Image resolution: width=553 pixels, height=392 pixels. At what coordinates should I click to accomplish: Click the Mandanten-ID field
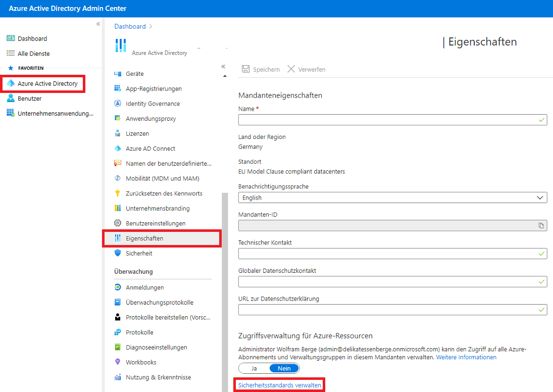tap(392, 225)
